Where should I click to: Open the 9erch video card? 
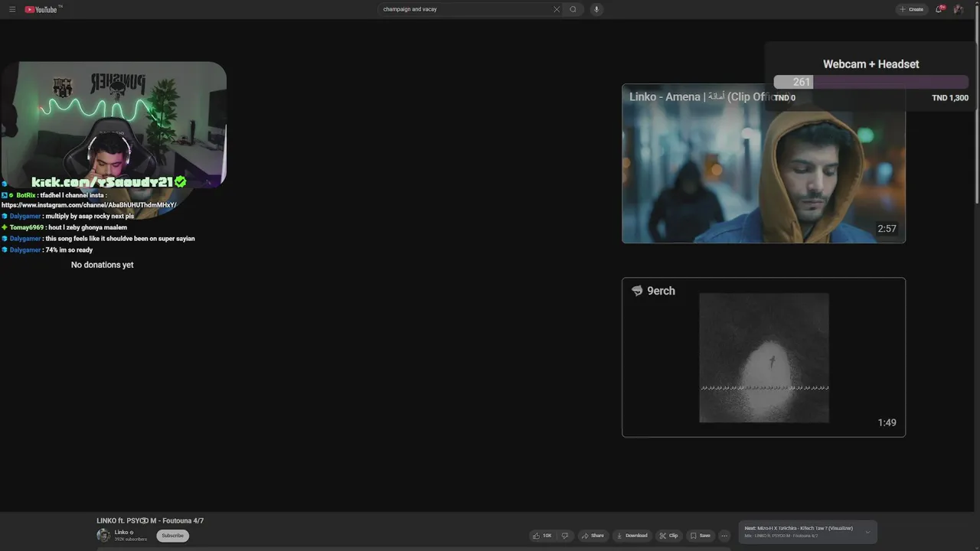[x=763, y=357]
